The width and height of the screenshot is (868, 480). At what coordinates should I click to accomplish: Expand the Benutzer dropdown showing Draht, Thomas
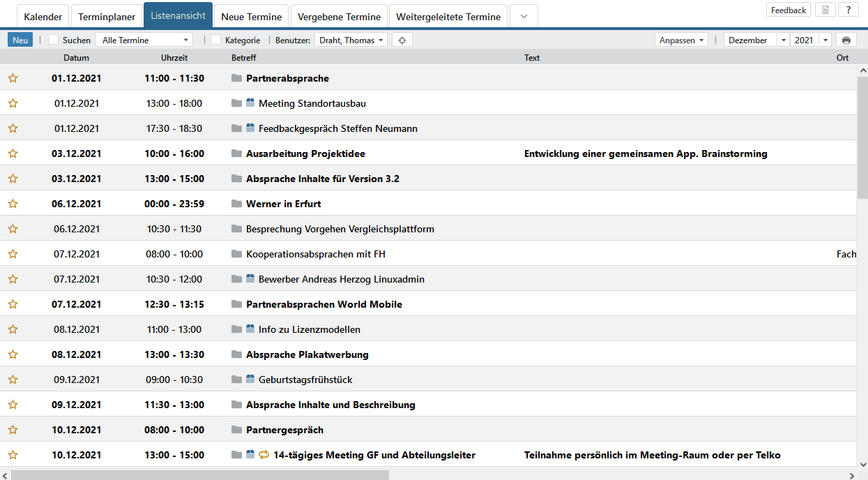[x=352, y=40]
